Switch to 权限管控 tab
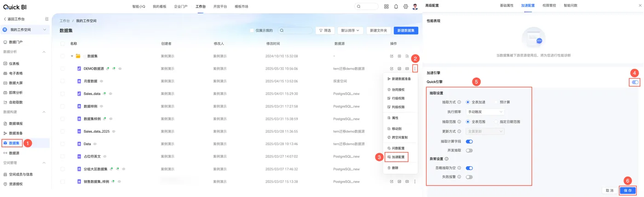The height and width of the screenshot is (197, 644). tap(549, 6)
